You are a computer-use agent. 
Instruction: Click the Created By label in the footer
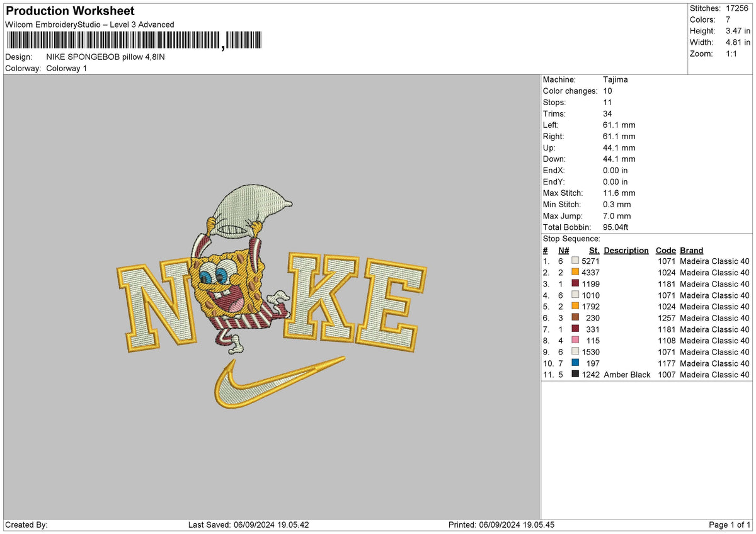point(26,525)
